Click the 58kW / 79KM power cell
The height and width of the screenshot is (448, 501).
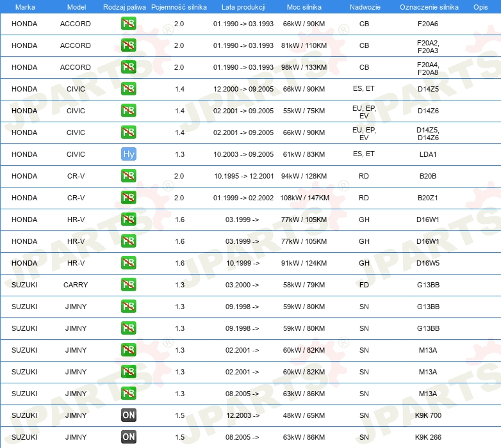click(x=304, y=285)
